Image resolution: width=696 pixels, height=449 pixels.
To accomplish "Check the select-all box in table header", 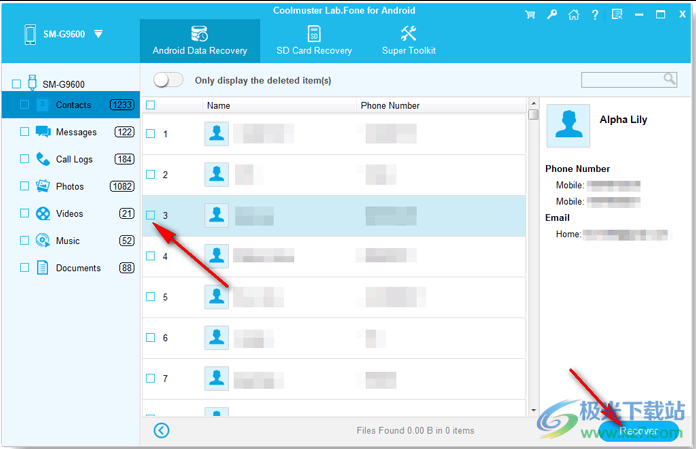I will (x=151, y=105).
